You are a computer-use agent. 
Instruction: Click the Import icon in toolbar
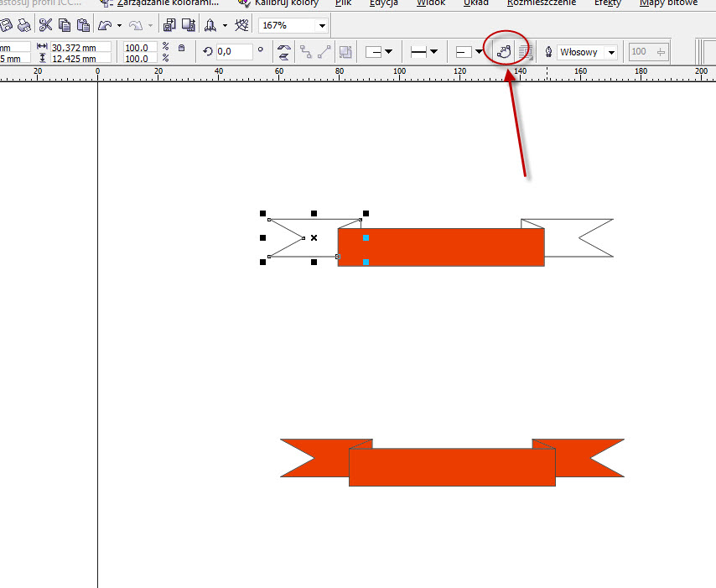(170, 25)
